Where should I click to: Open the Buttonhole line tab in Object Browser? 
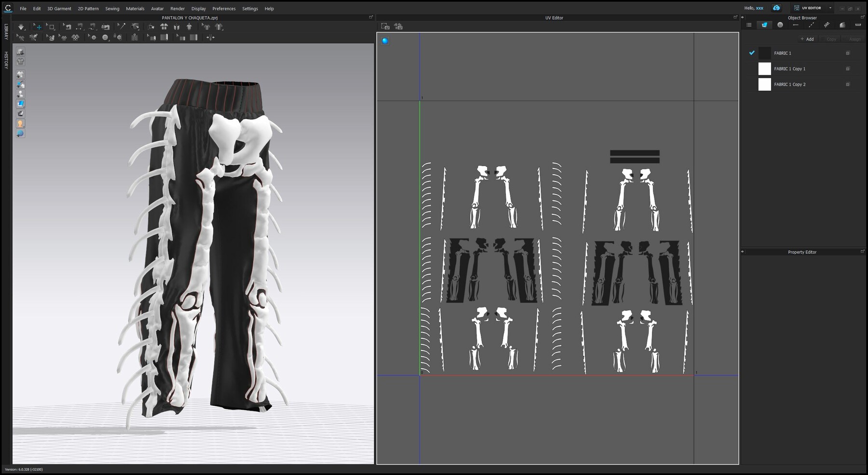(796, 25)
